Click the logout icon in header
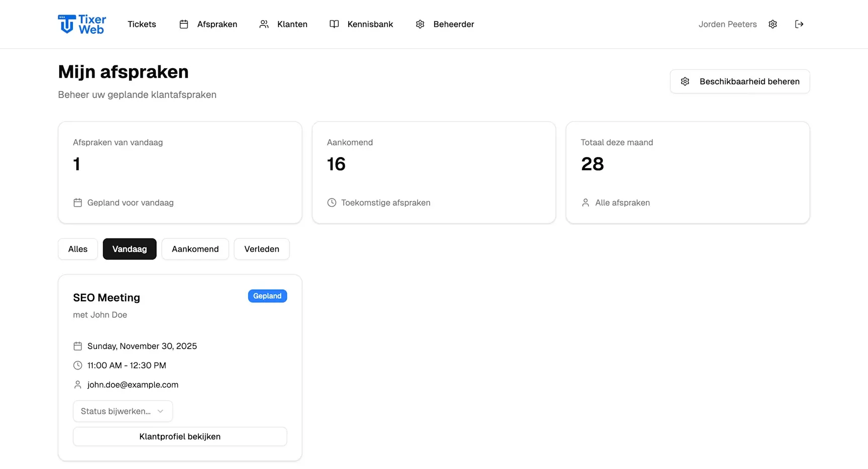Image resolution: width=868 pixels, height=469 pixels. click(x=799, y=24)
